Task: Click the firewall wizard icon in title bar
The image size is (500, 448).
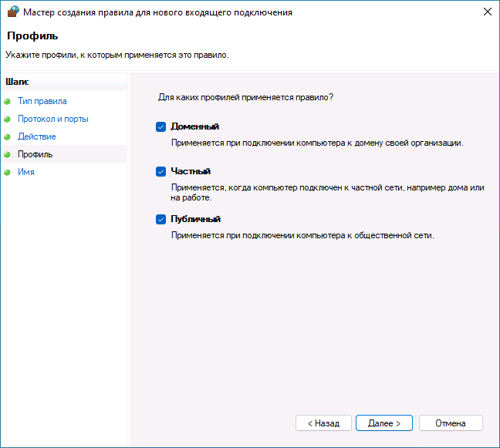Action: pos(12,12)
